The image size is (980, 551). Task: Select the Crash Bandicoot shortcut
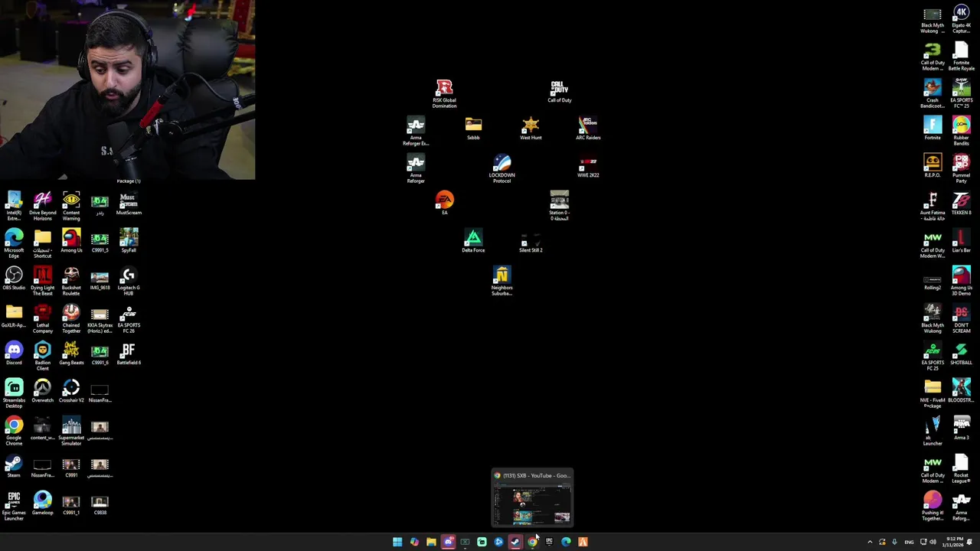(x=933, y=93)
